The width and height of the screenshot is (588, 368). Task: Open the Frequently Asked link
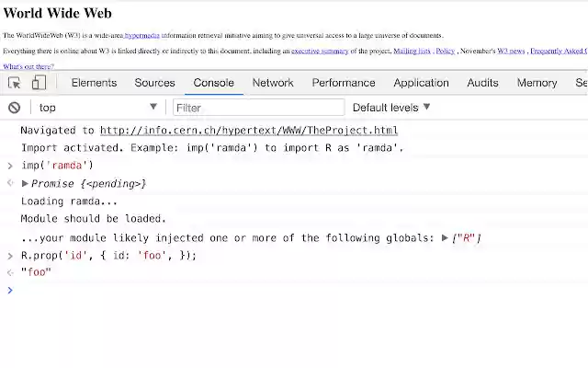point(559,52)
